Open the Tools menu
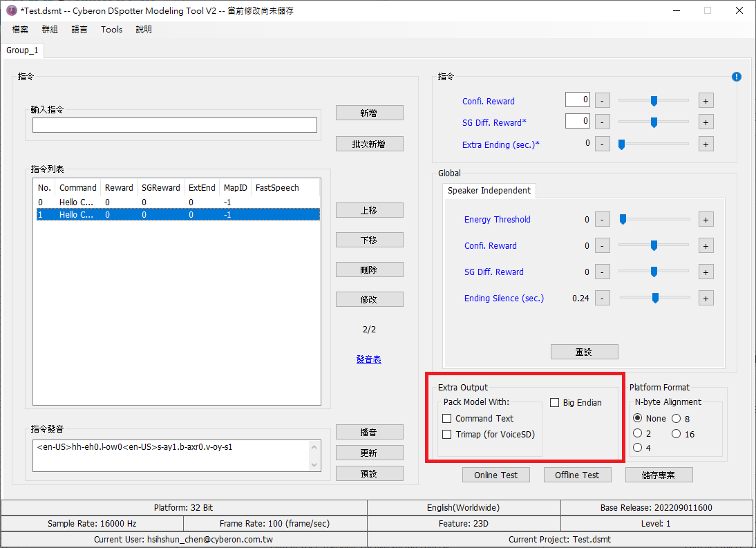The image size is (756, 548). click(111, 30)
